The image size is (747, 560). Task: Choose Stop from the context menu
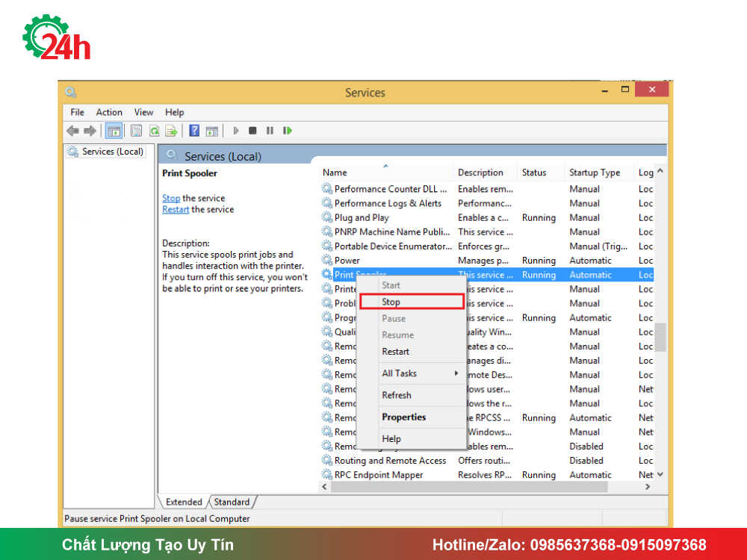click(x=412, y=302)
